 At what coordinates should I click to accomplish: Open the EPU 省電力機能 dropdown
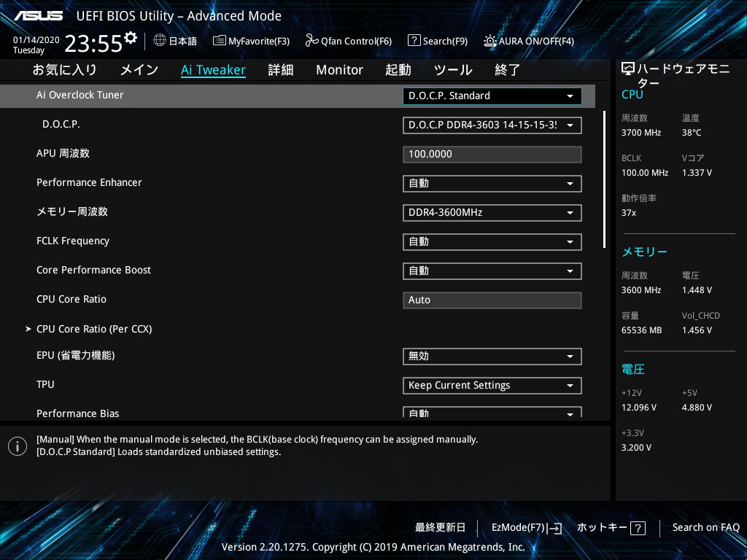point(492,356)
